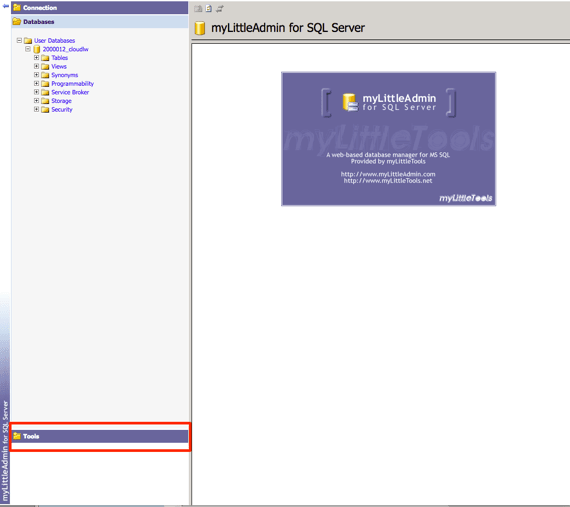Open the Service Broker link
Viewport: 570px width, 507px height.
point(70,92)
